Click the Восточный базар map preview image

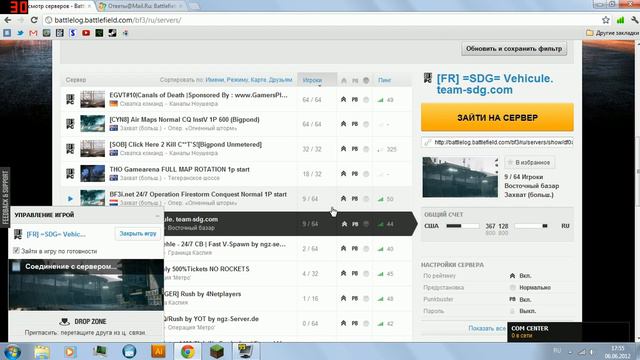[460, 177]
